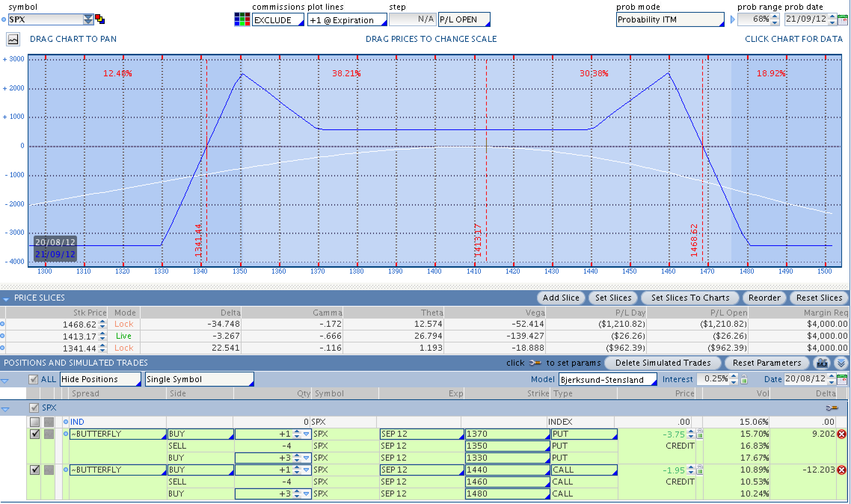Open the calendar icon next to Date 20/08/12

point(842,379)
